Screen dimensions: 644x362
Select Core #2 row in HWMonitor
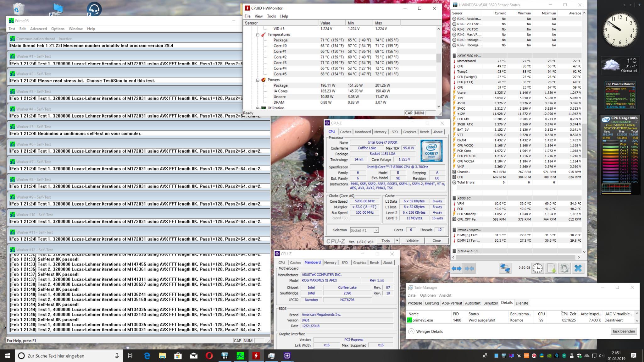click(340, 57)
